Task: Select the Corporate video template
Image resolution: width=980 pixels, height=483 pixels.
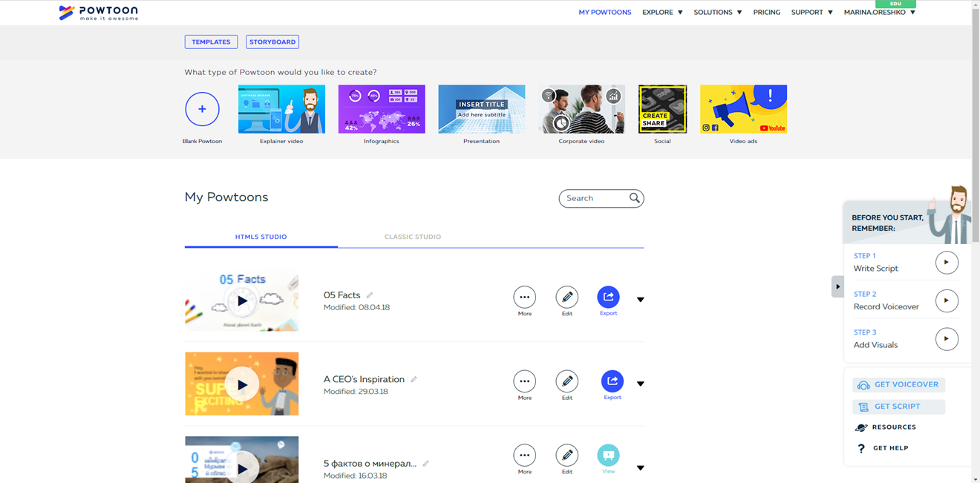Action: click(581, 109)
